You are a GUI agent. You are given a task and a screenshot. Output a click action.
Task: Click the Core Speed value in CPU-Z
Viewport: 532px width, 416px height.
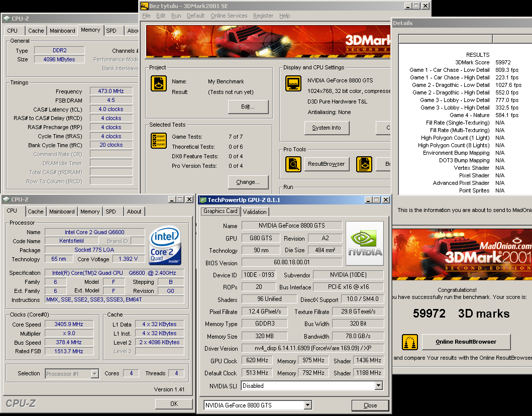coord(69,324)
